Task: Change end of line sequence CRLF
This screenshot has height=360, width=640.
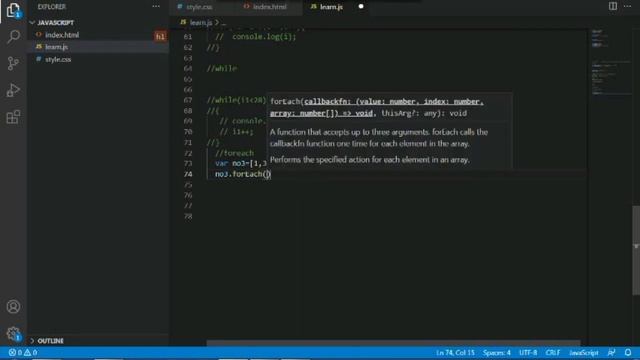Action: pyautogui.click(x=553, y=352)
